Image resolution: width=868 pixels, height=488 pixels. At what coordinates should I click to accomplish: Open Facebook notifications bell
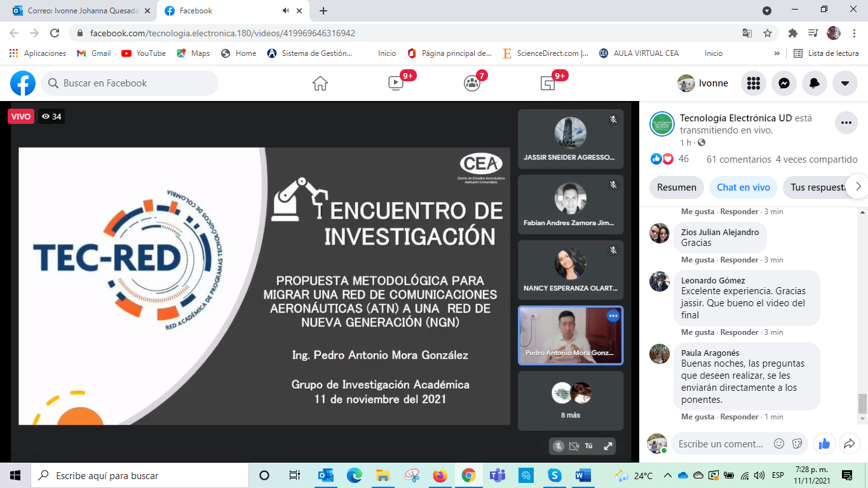click(815, 83)
